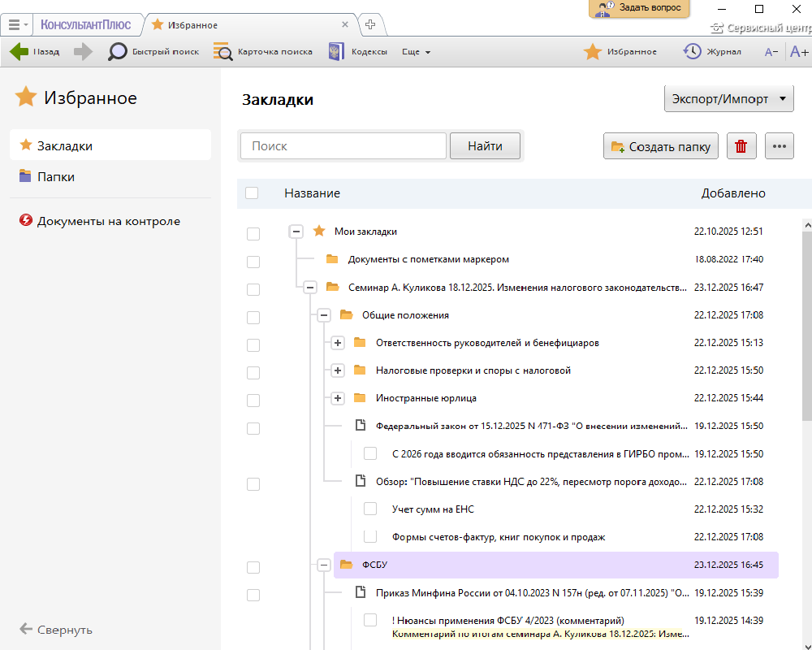This screenshot has height=650, width=812.
Task: Check the box for ФСБУ folder
Action: [x=253, y=567]
